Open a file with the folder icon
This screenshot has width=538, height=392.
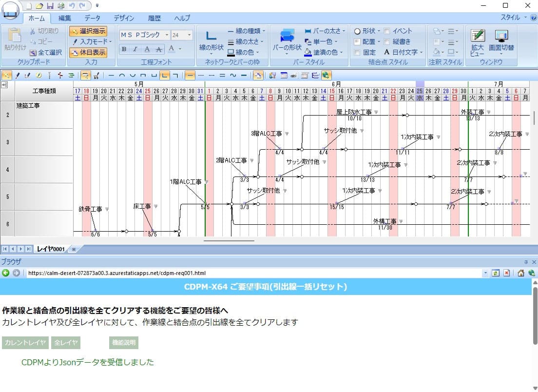click(x=39, y=6)
